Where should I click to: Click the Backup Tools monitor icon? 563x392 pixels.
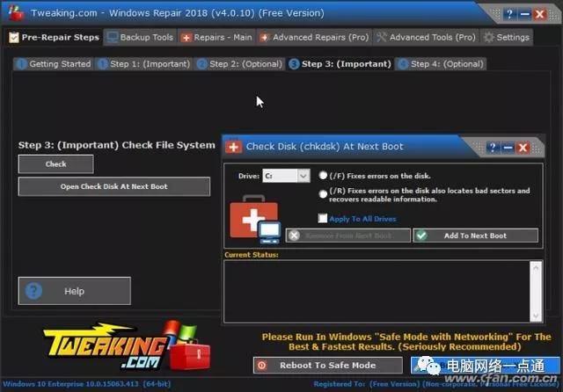[x=113, y=37]
